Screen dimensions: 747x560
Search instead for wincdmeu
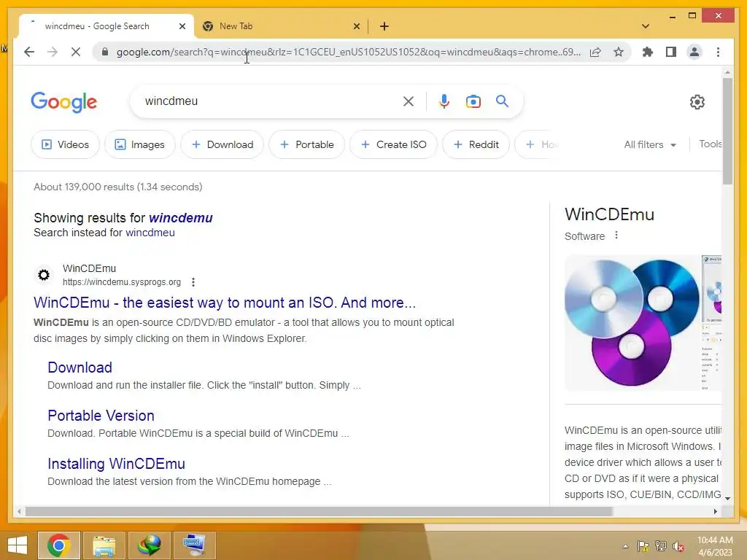click(150, 233)
